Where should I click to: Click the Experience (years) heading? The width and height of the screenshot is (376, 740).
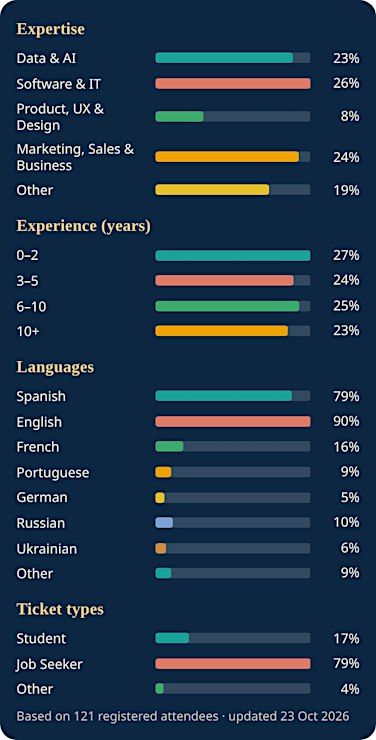pyautogui.click(x=84, y=227)
